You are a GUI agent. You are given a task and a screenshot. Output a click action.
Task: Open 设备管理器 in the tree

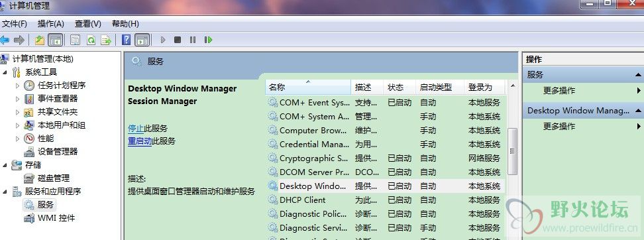58,152
